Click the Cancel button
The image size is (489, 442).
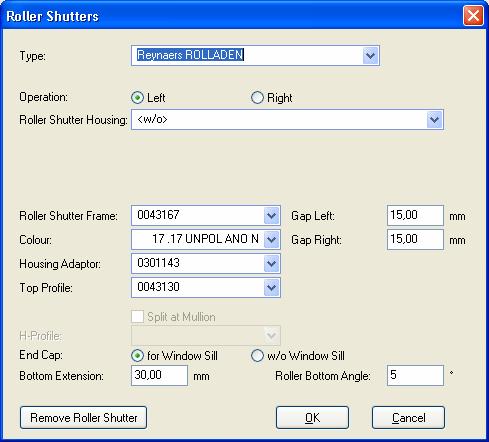pos(408,418)
